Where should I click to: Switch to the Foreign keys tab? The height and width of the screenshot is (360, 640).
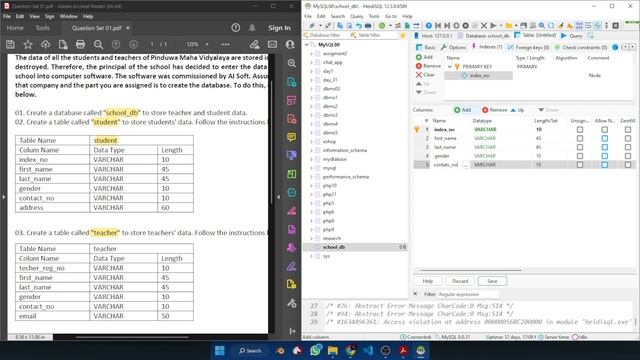[x=528, y=47]
